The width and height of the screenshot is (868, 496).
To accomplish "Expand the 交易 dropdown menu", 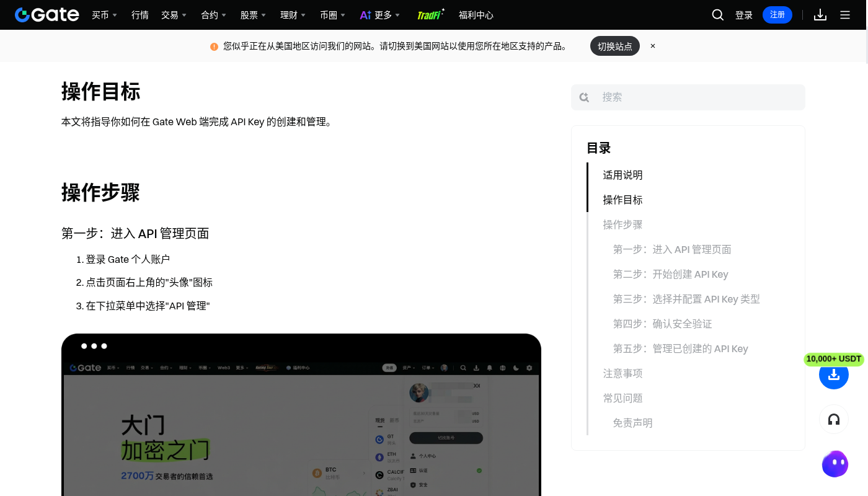I will point(174,15).
